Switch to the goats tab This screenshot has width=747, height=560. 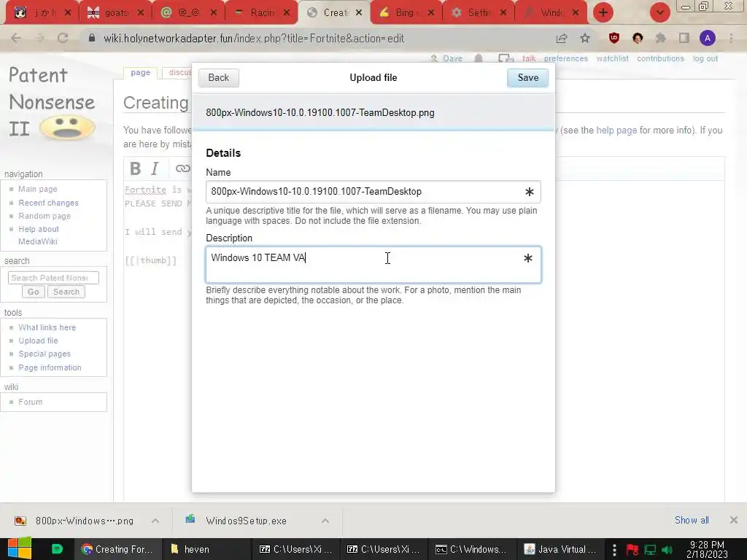click(116, 13)
